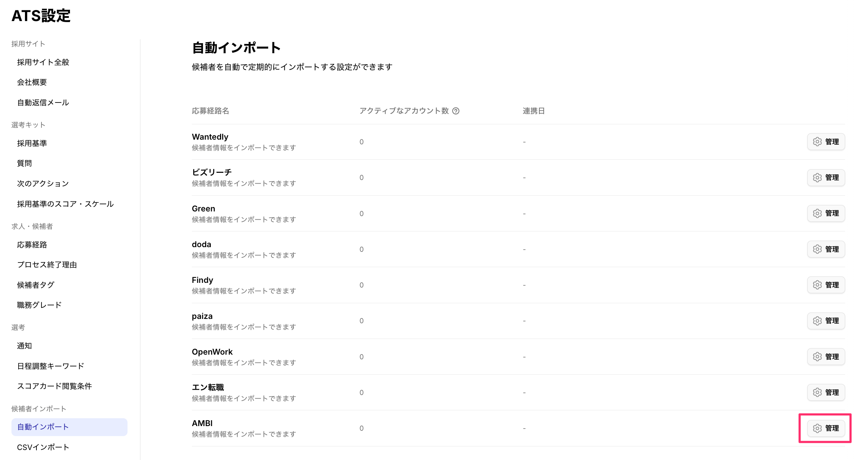The width and height of the screenshot is (868, 460).
Task: Open the プロセス終了理由 page
Action: point(47,265)
